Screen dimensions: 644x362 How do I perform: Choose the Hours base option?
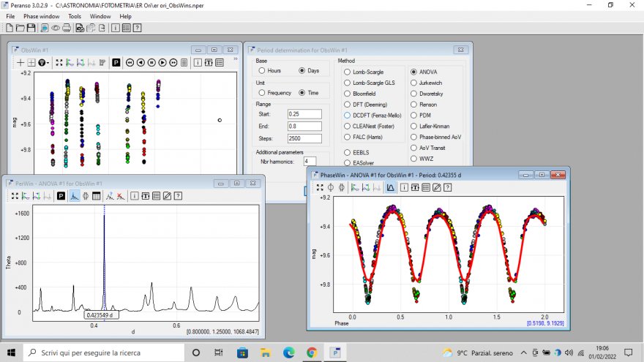click(x=262, y=71)
